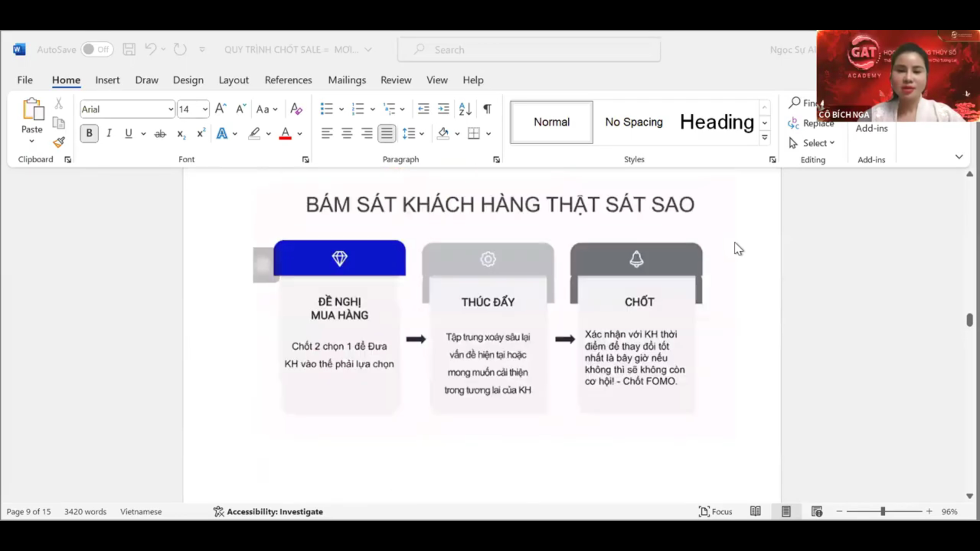The height and width of the screenshot is (551, 980).
Task: Open the font size 14 dropdown
Action: tap(205, 109)
